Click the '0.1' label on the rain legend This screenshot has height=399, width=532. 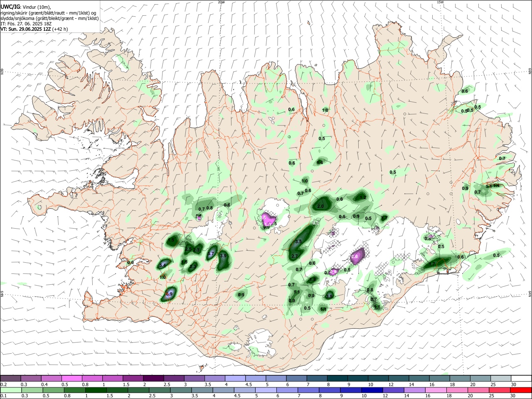click(x=3, y=396)
